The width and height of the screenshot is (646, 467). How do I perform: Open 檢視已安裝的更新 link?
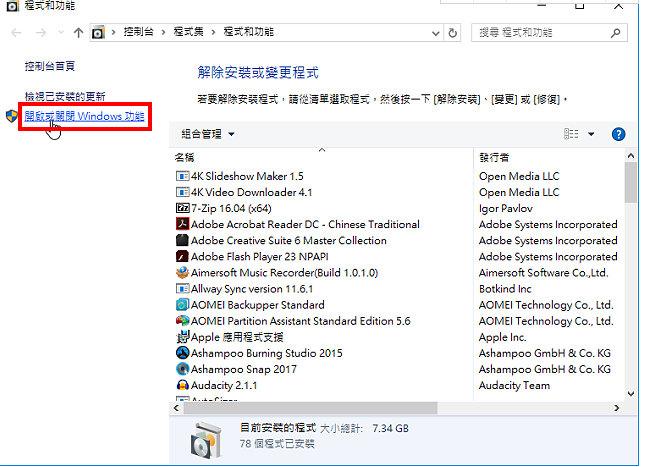pyautogui.click(x=65, y=97)
